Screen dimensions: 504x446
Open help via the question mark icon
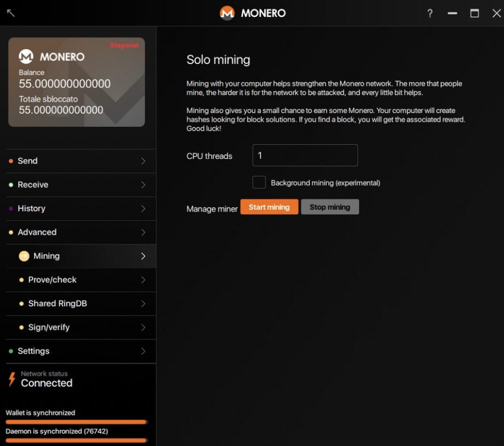[430, 13]
